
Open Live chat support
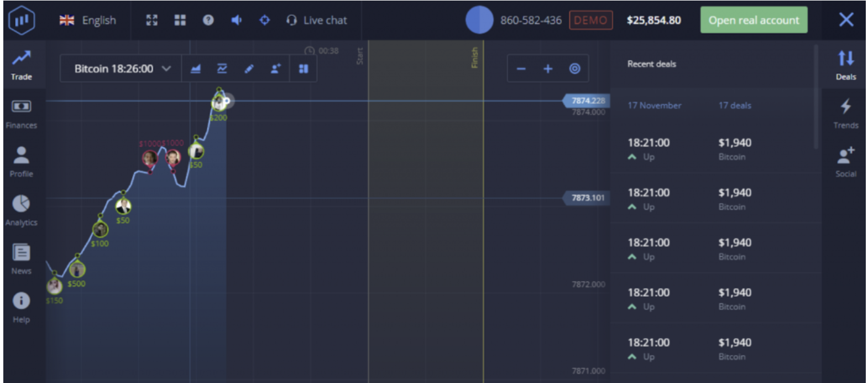[317, 20]
